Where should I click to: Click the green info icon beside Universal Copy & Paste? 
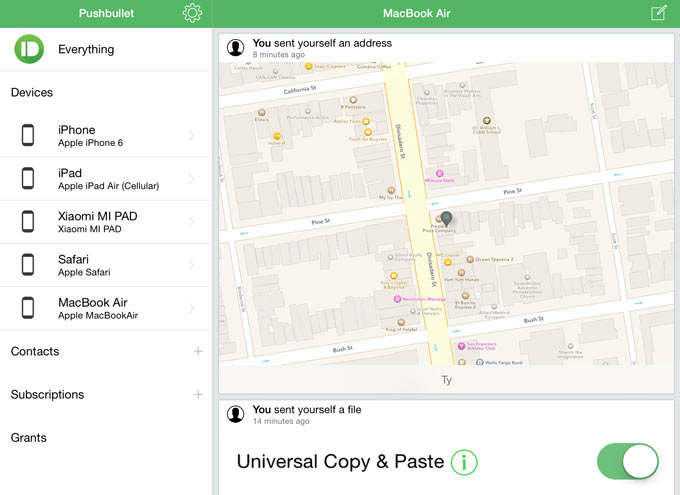tap(464, 462)
